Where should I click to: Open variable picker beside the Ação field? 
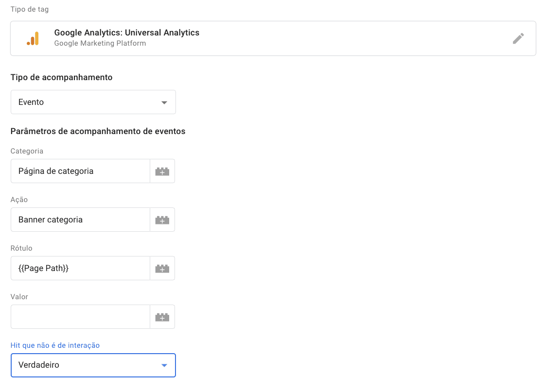162,220
